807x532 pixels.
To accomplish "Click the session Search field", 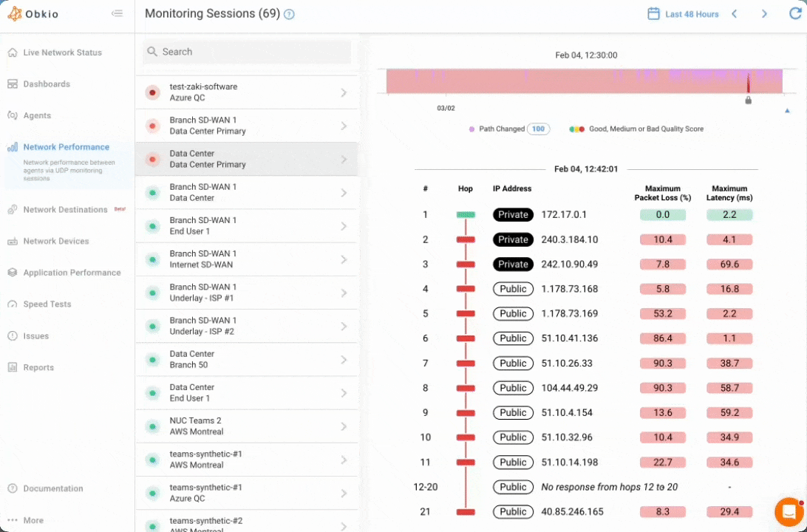I will [x=247, y=52].
